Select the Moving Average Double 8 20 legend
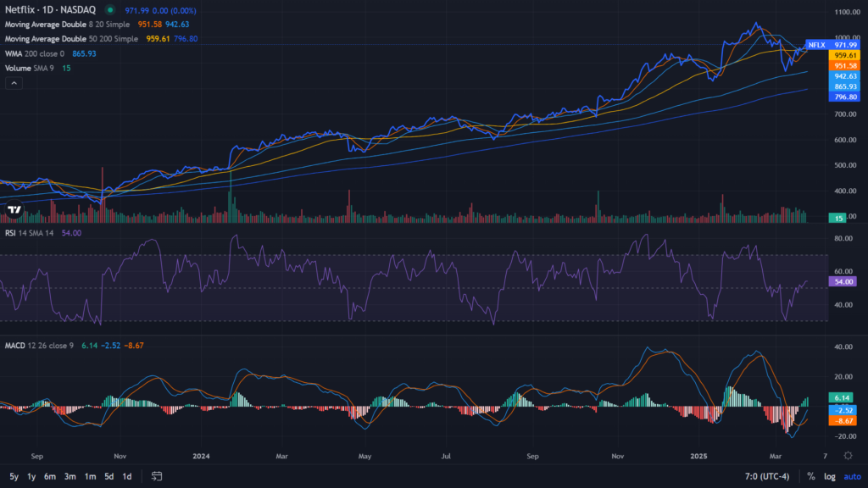868x488 pixels. 68,25
